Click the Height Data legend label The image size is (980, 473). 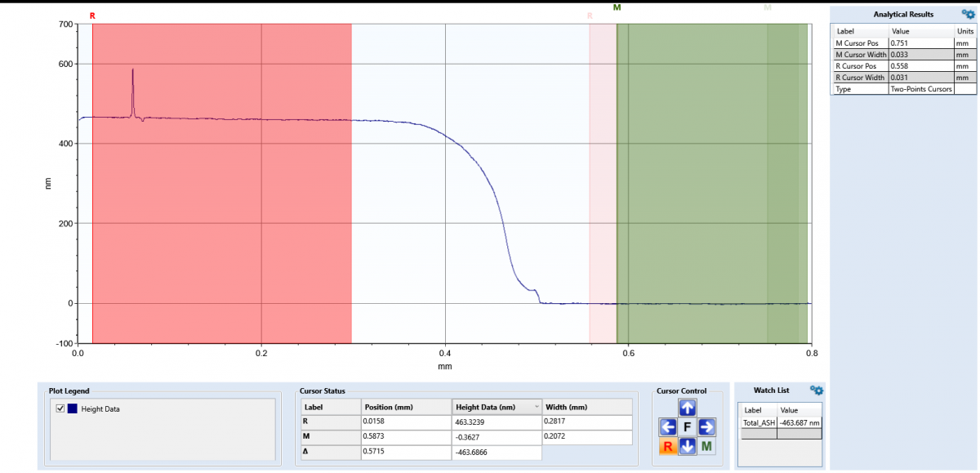click(100, 408)
